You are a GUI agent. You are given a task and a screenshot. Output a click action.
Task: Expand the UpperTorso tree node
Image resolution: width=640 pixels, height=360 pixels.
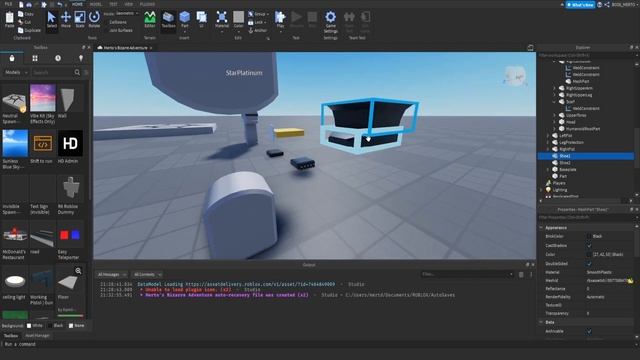pos(554,116)
